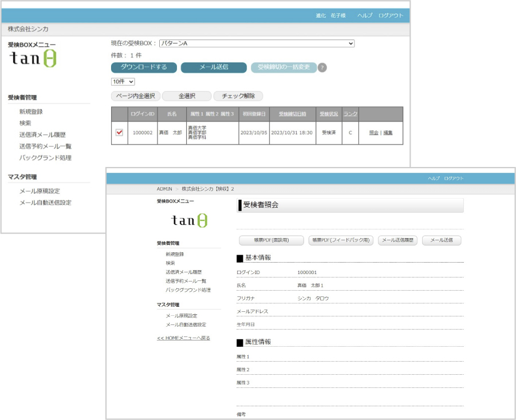Open メール自動送信設定 in front window menu

click(186, 324)
